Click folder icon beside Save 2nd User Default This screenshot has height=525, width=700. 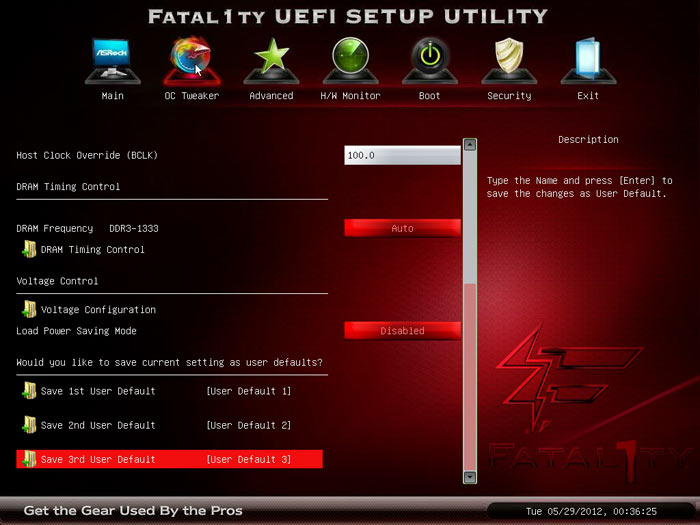pyautogui.click(x=29, y=425)
